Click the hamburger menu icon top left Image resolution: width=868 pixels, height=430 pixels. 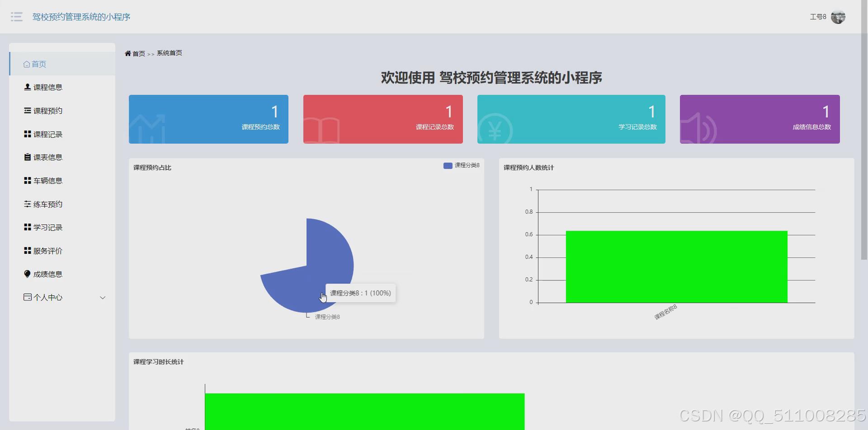(x=16, y=17)
